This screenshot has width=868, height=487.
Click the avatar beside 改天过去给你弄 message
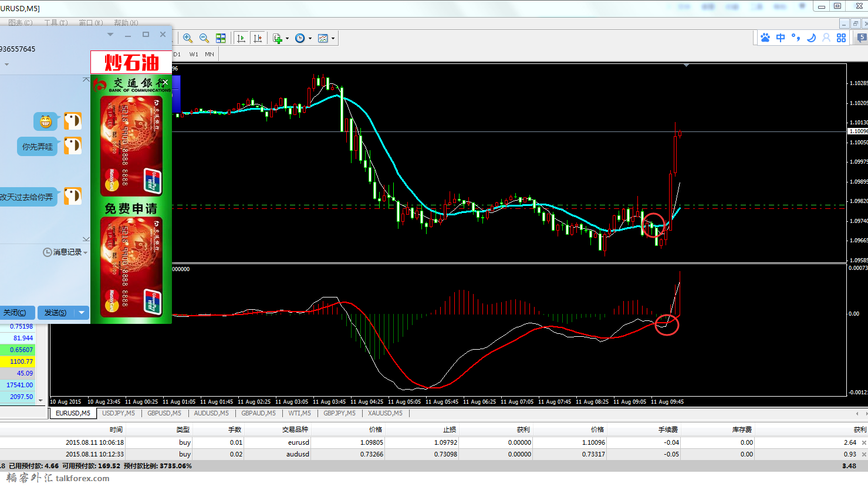(x=73, y=196)
